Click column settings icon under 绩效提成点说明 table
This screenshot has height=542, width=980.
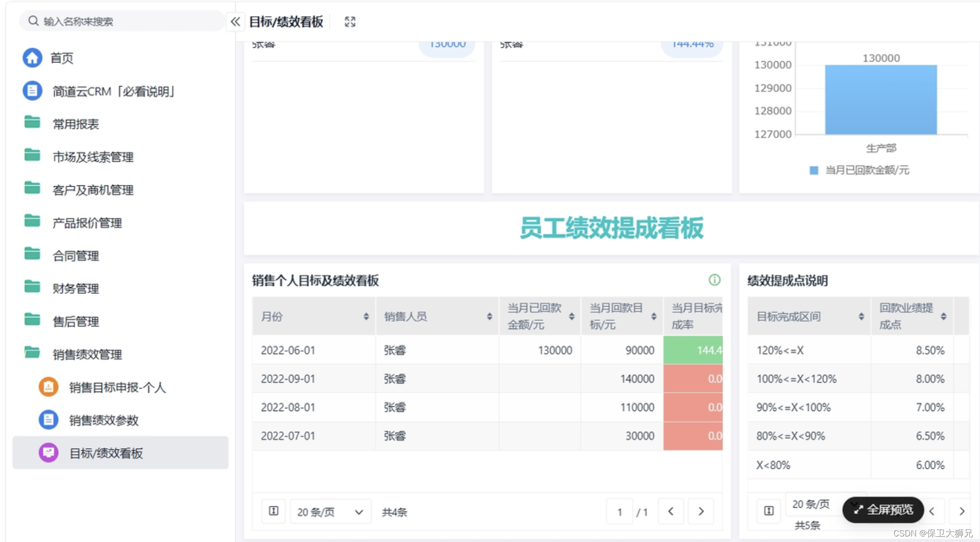(x=769, y=510)
